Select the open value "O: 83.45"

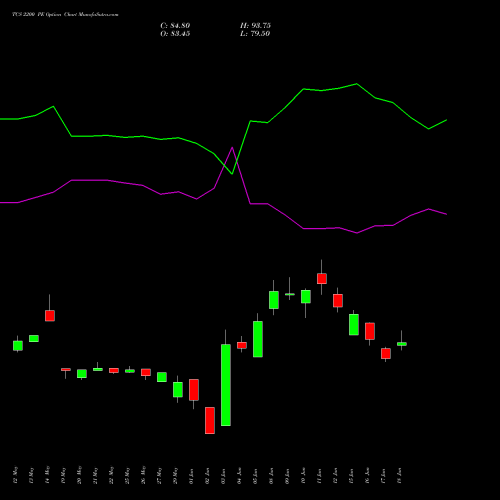click(x=175, y=34)
